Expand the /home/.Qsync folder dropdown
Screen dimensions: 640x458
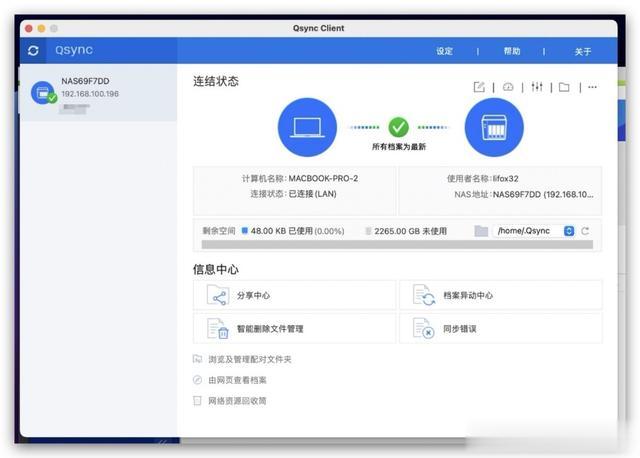click(569, 231)
